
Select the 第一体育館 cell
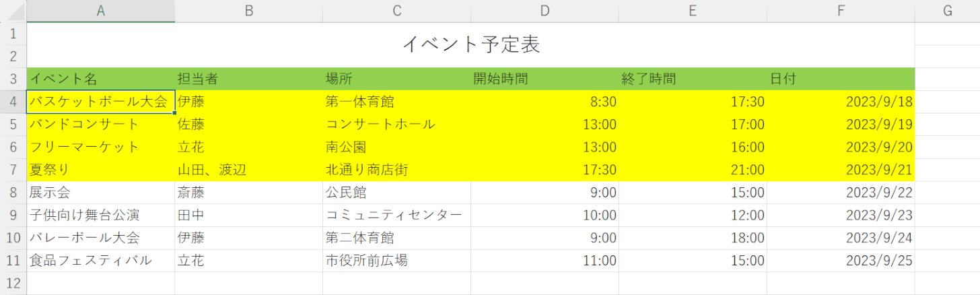pyautogui.click(x=396, y=102)
